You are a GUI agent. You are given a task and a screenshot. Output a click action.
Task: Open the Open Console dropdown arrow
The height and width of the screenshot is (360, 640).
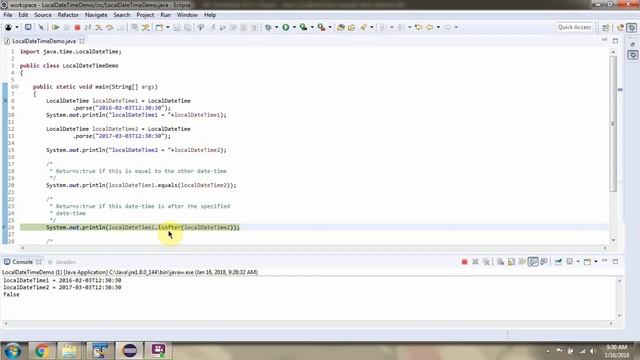(596, 262)
